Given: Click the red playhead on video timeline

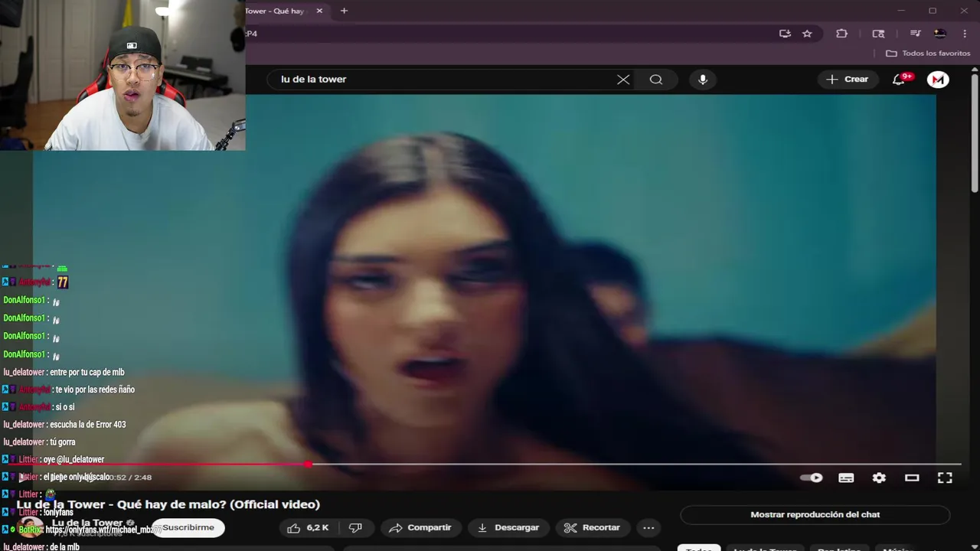Looking at the screenshot, I should [308, 464].
